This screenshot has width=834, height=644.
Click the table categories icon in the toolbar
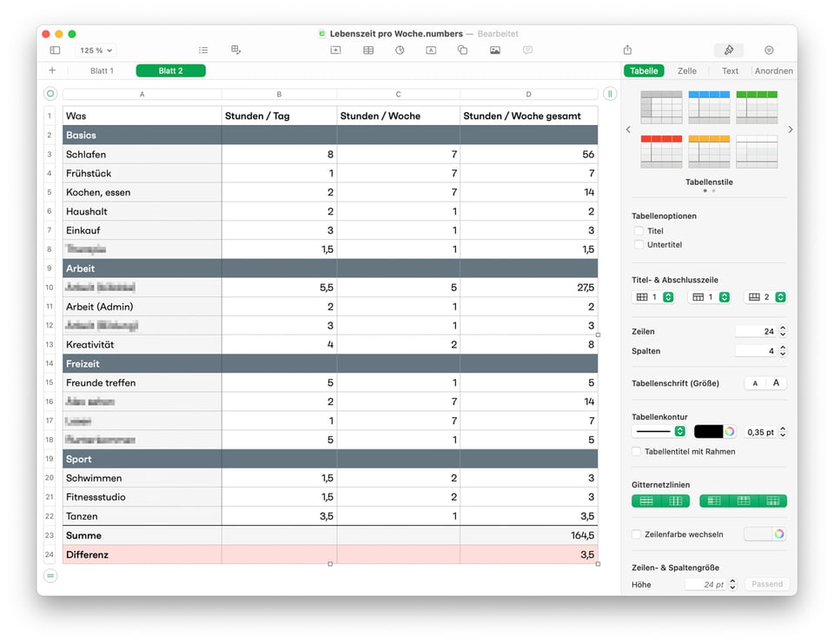point(235,50)
